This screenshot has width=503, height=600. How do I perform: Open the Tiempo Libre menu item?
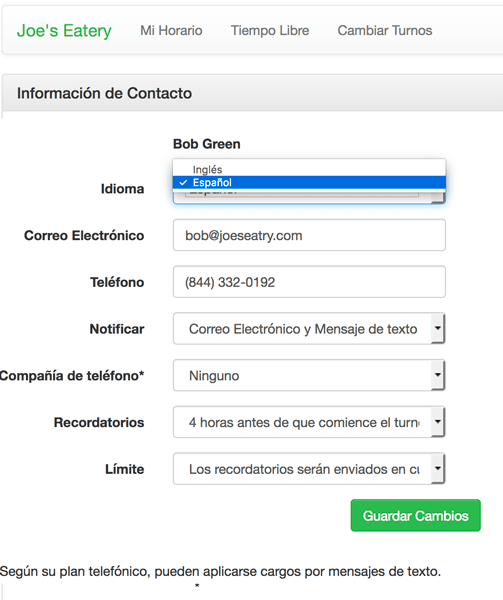point(270,31)
